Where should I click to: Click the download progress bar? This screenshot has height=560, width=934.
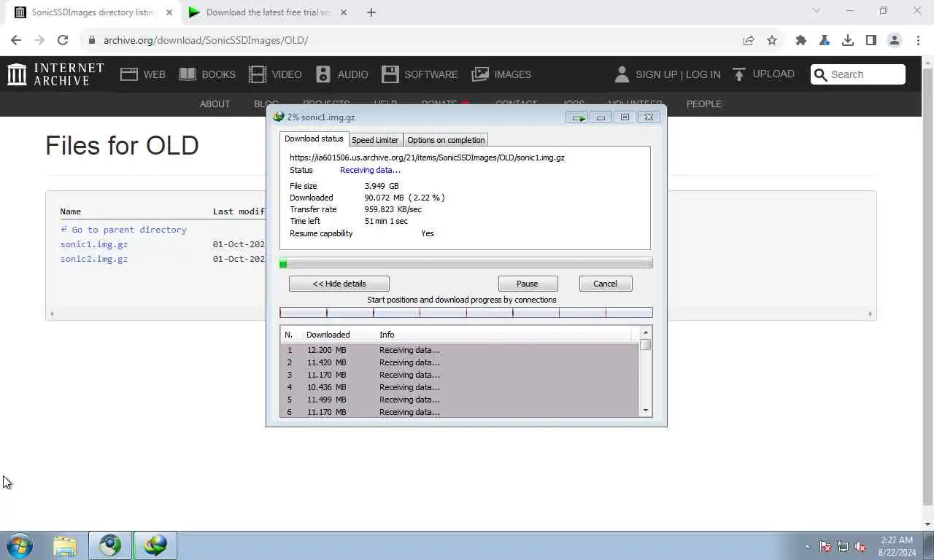(x=466, y=263)
